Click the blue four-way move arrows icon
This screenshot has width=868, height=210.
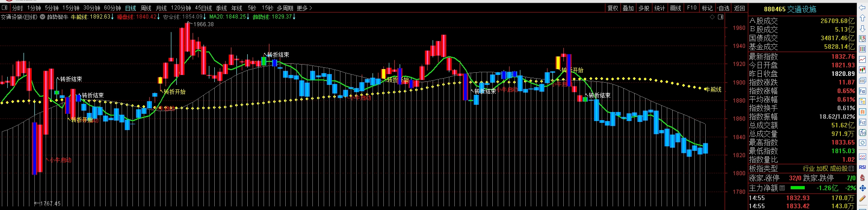click(x=862, y=188)
